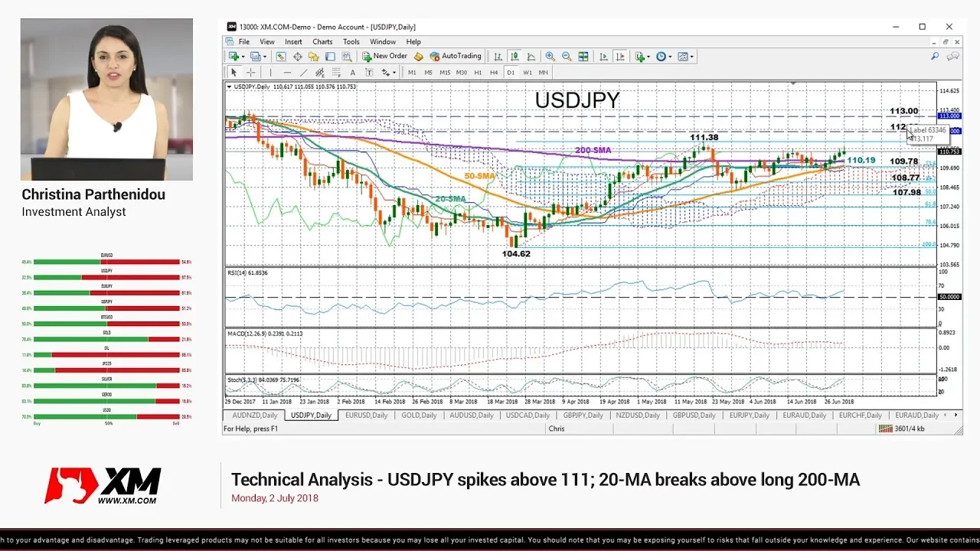Open the AUDNZD,Daily chart tab

pyautogui.click(x=256, y=415)
